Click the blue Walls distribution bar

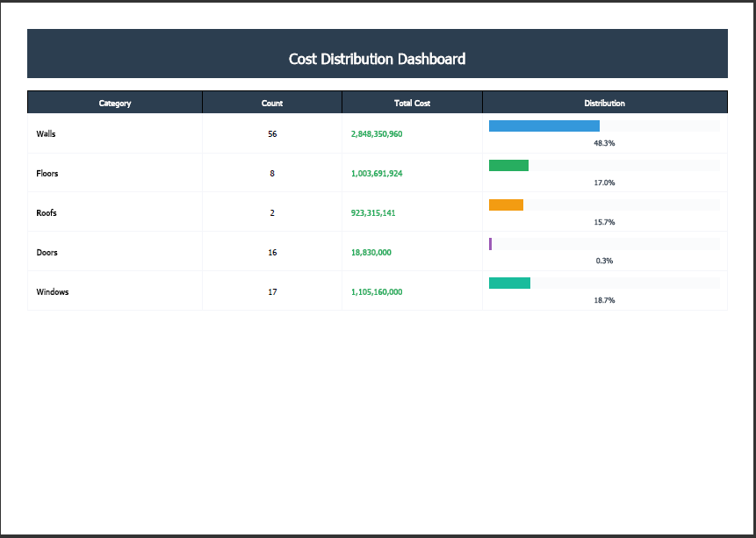[x=544, y=126]
